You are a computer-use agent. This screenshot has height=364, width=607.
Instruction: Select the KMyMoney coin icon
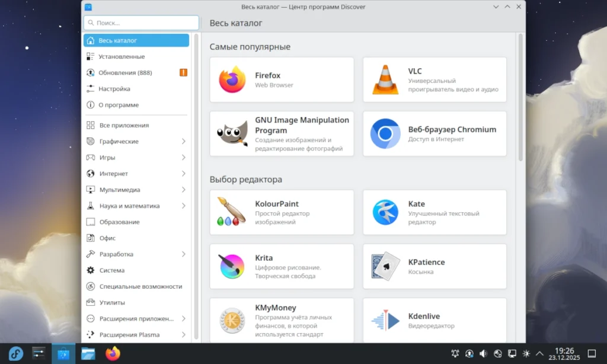[x=232, y=321]
